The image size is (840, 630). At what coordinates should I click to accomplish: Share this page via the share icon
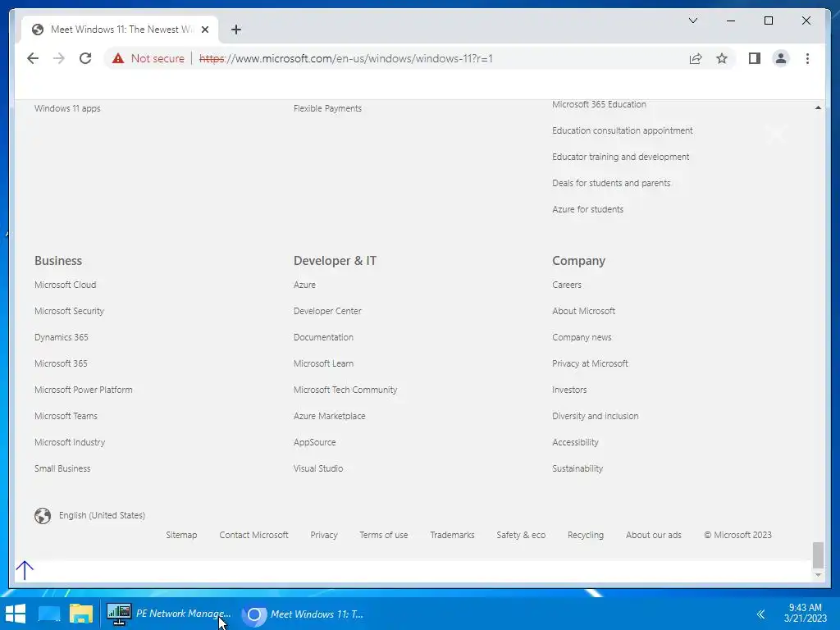click(696, 58)
